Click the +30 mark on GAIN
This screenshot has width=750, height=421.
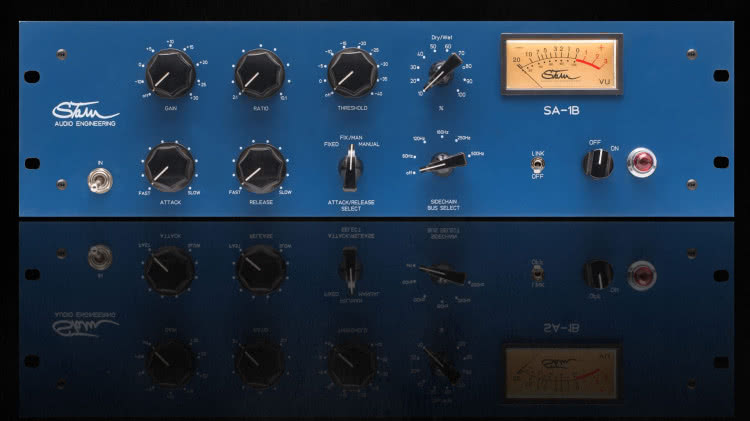point(194,98)
